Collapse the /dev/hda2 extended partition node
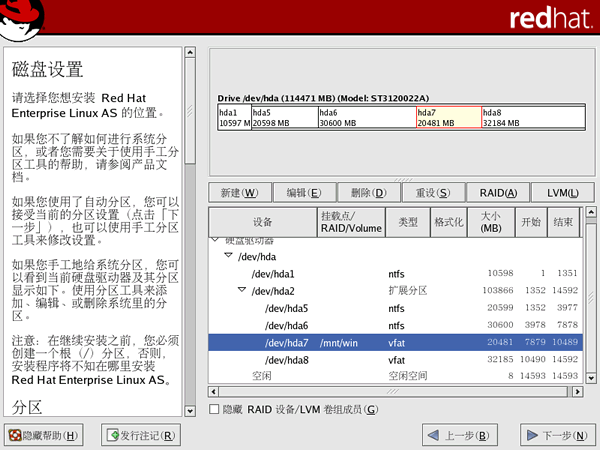Image resolution: width=600 pixels, height=450 pixels. coord(242,290)
